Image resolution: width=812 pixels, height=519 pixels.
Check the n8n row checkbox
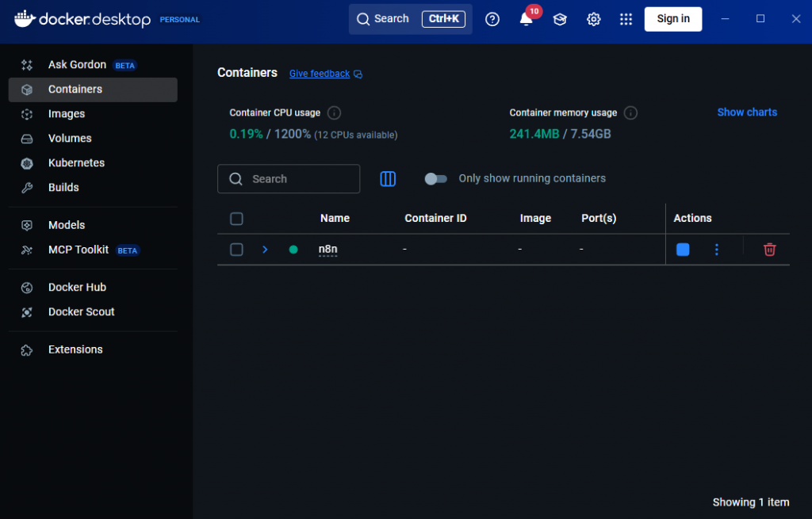point(236,250)
